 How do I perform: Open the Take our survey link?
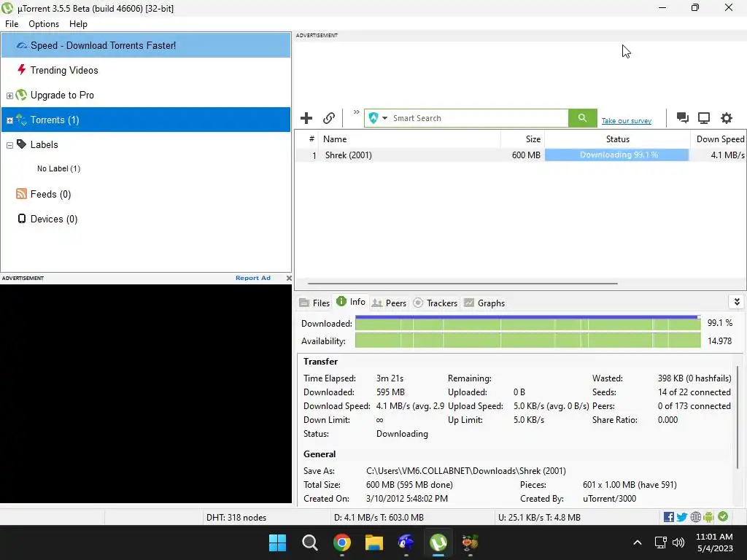point(627,121)
